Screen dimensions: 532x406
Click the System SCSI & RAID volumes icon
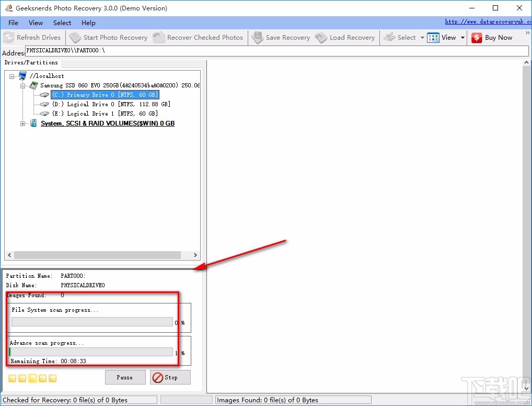coord(33,123)
